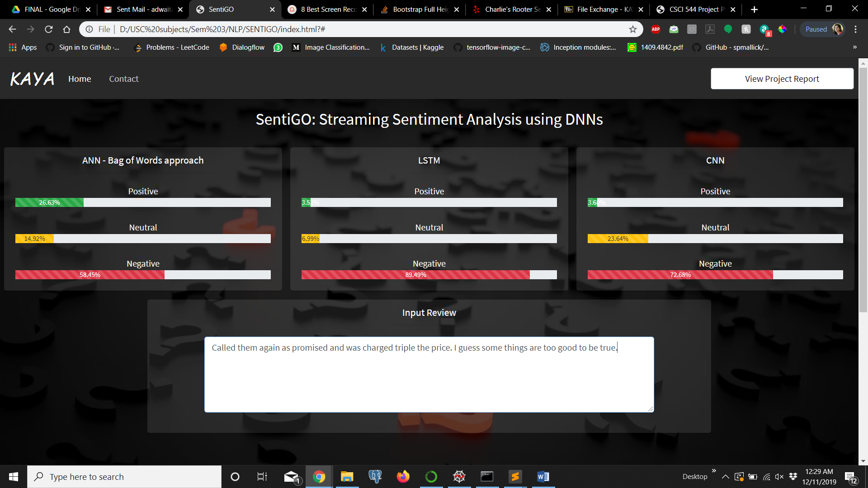The height and width of the screenshot is (488, 868).
Task: Open Chrome three-dot menu
Action: click(x=855, y=29)
